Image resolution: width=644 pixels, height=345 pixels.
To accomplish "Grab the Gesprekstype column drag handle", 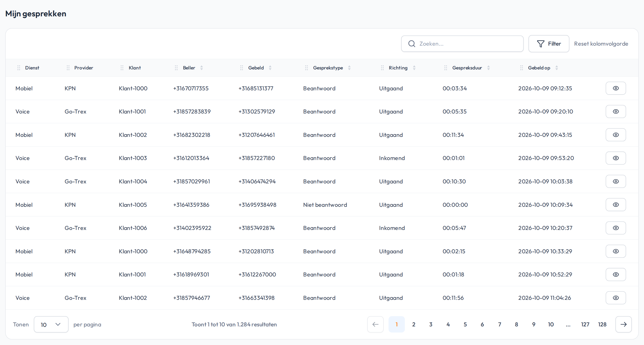I will (307, 68).
